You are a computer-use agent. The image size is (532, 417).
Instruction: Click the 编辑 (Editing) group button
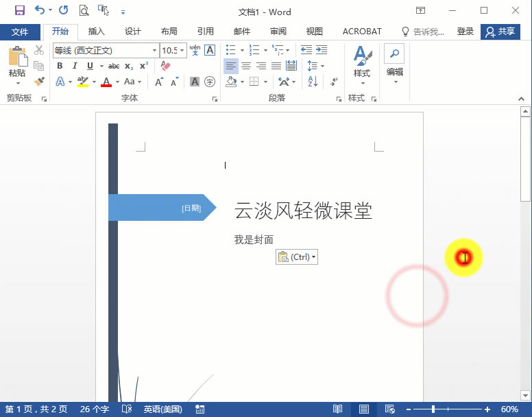click(395, 64)
